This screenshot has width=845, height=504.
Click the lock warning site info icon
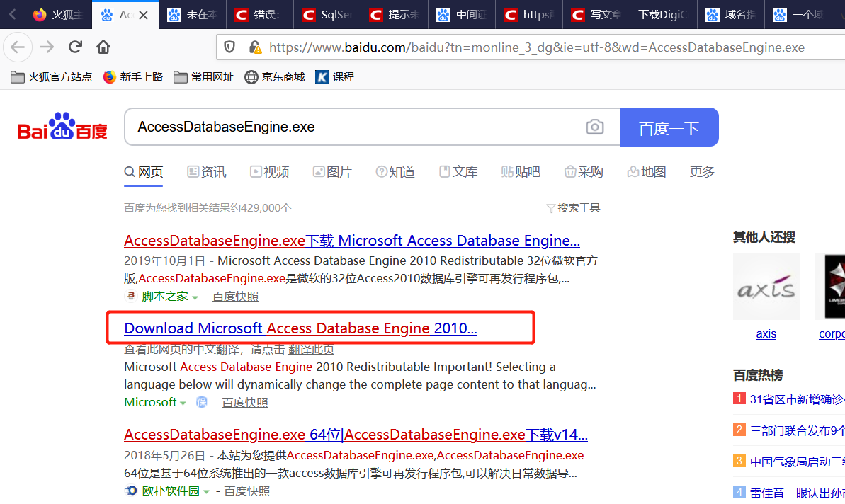coord(256,47)
